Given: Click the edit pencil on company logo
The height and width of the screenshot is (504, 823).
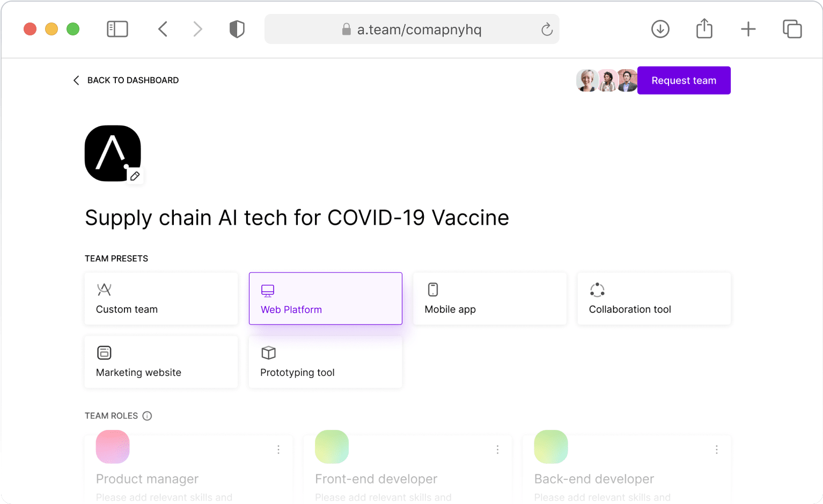Looking at the screenshot, I should pyautogui.click(x=135, y=176).
